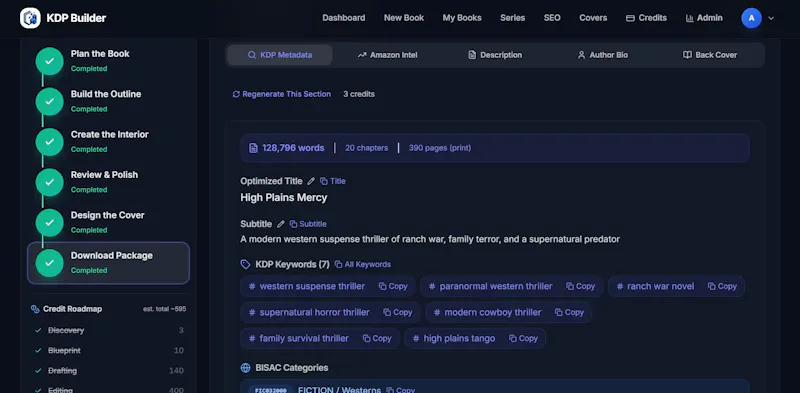800x393 pixels.
Task: Switch to the Author Bio tab
Action: pos(603,55)
